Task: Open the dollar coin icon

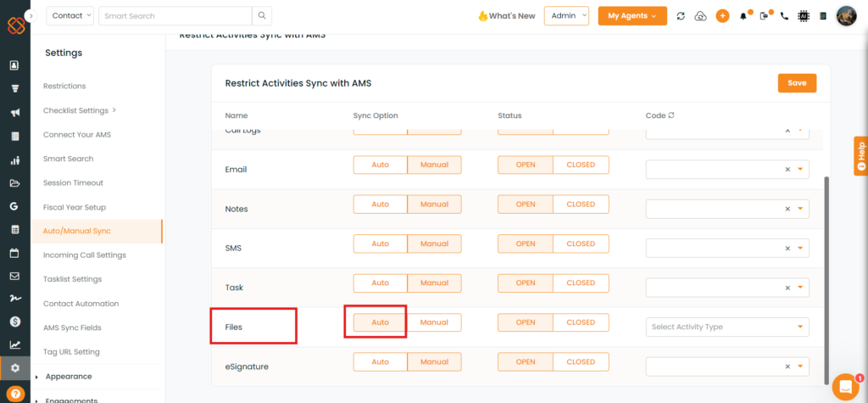Action: tap(15, 322)
